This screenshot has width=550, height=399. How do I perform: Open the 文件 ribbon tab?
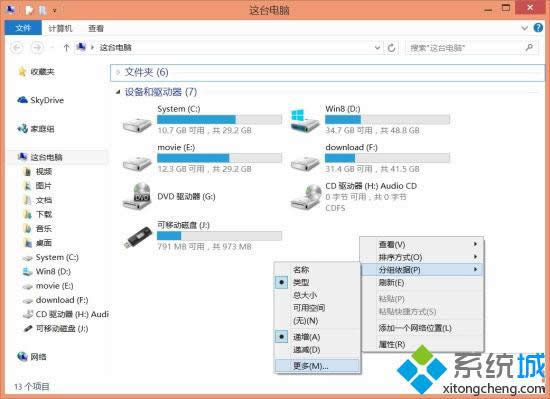click(23, 28)
